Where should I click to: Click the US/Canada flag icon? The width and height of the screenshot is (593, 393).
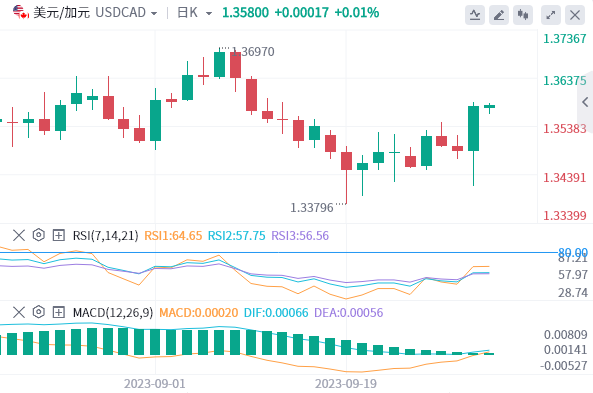(20, 12)
